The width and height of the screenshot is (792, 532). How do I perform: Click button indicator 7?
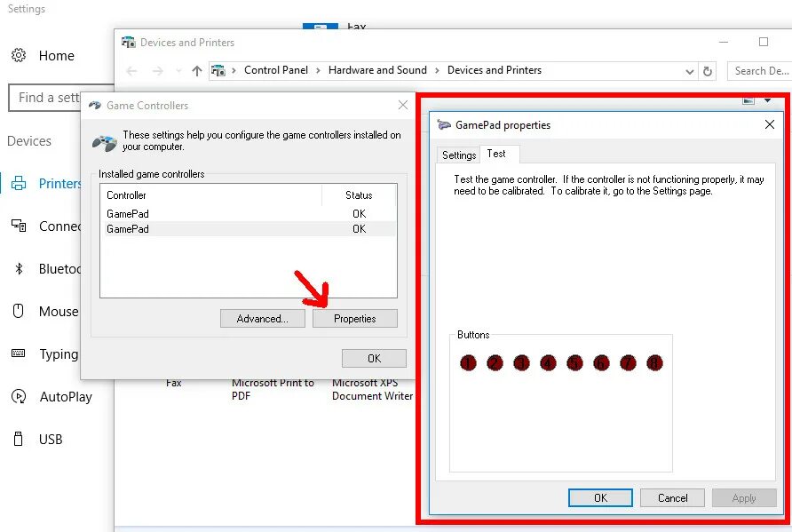628,362
